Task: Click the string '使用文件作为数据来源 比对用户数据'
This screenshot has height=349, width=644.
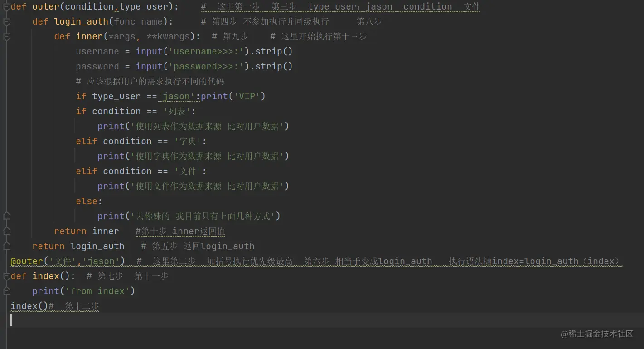Action: point(207,187)
